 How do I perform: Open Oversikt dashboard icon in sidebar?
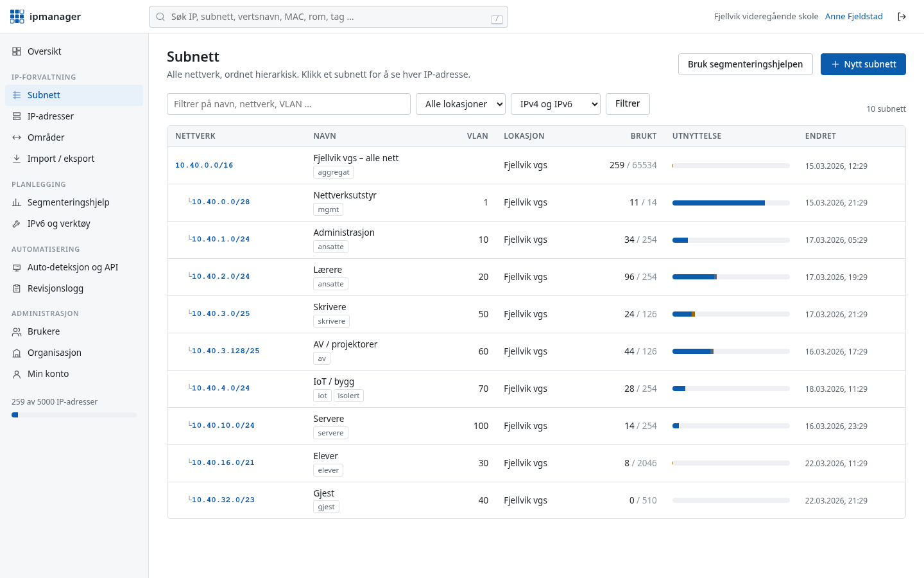pyautogui.click(x=17, y=51)
